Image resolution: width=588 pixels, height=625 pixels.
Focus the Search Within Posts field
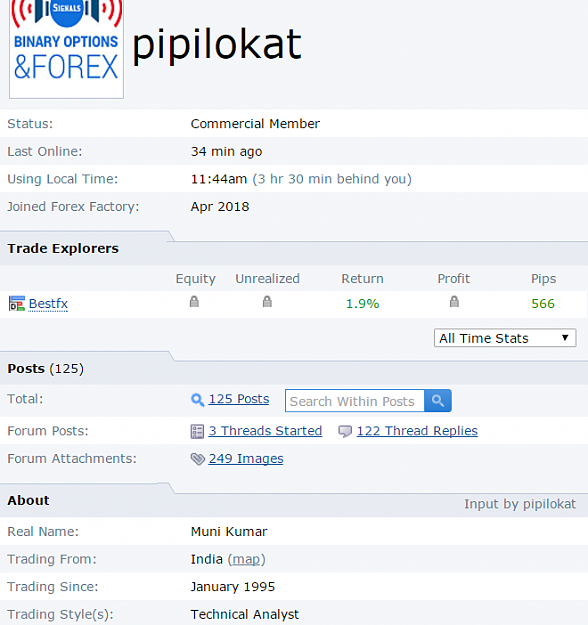click(355, 401)
